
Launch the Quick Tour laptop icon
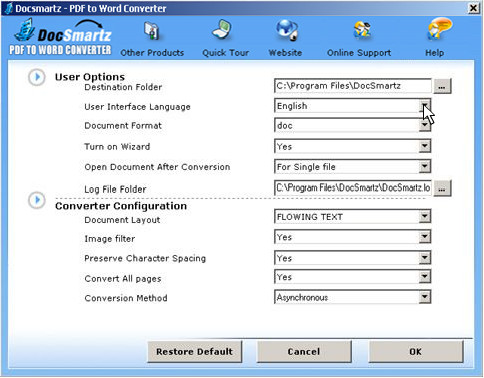click(222, 30)
